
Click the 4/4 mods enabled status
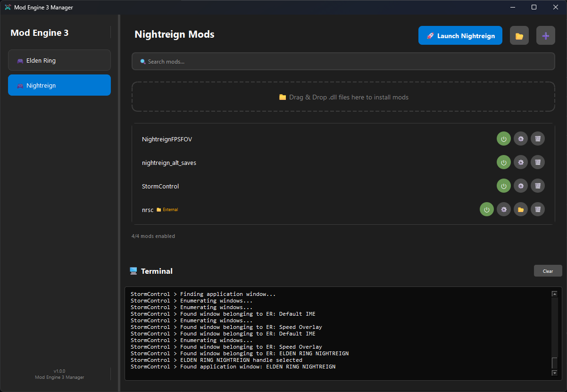pyautogui.click(x=153, y=236)
